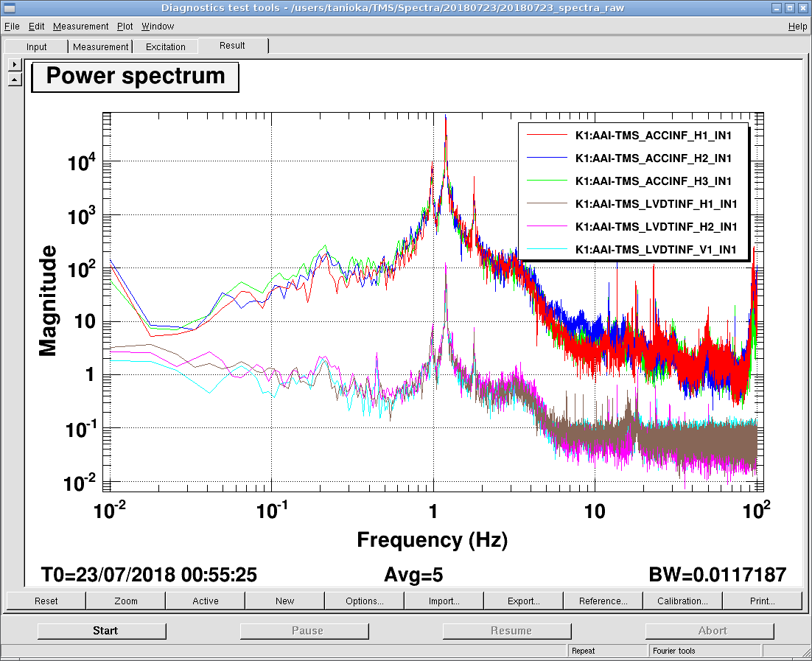Select the Measurement tab
Viewport: 812px width, 661px height.
pyautogui.click(x=101, y=47)
